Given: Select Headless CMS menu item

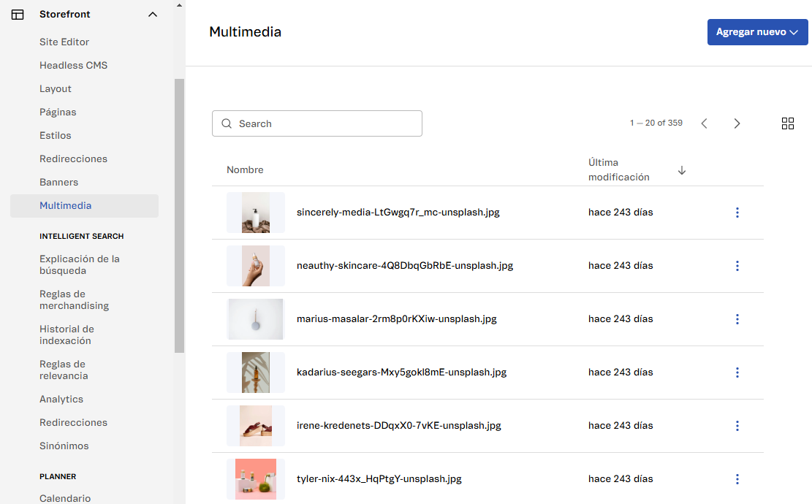Looking at the screenshot, I should (73, 66).
